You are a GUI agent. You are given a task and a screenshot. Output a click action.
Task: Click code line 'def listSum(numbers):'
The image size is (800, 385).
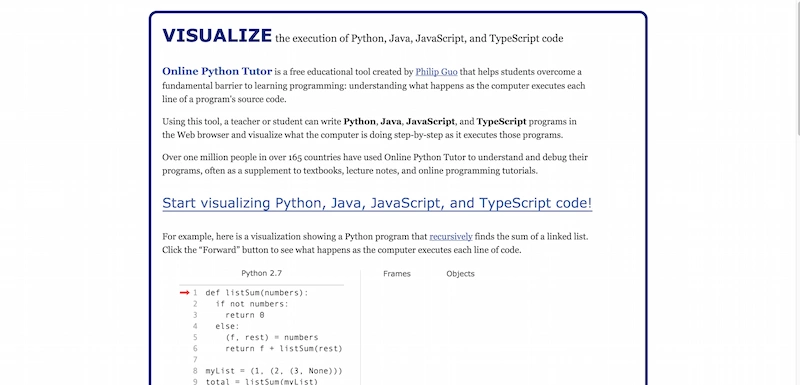pyautogui.click(x=257, y=293)
